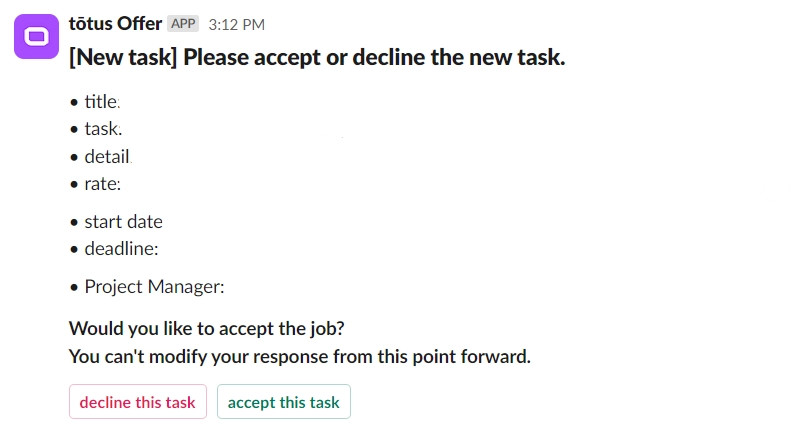Click the tōtus Offer purple app avatar
This screenshot has height=425, width=791.
[x=36, y=36]
